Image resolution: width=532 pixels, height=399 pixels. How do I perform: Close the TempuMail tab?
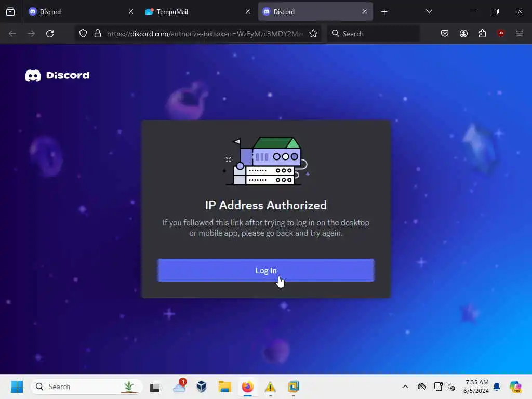(248, 11)
